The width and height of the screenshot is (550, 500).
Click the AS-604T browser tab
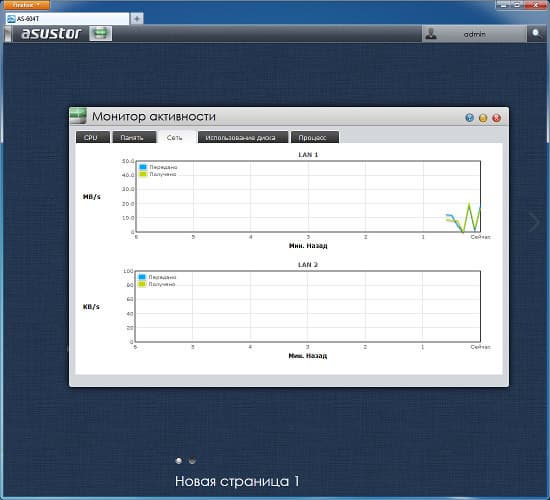pos(68,19)
